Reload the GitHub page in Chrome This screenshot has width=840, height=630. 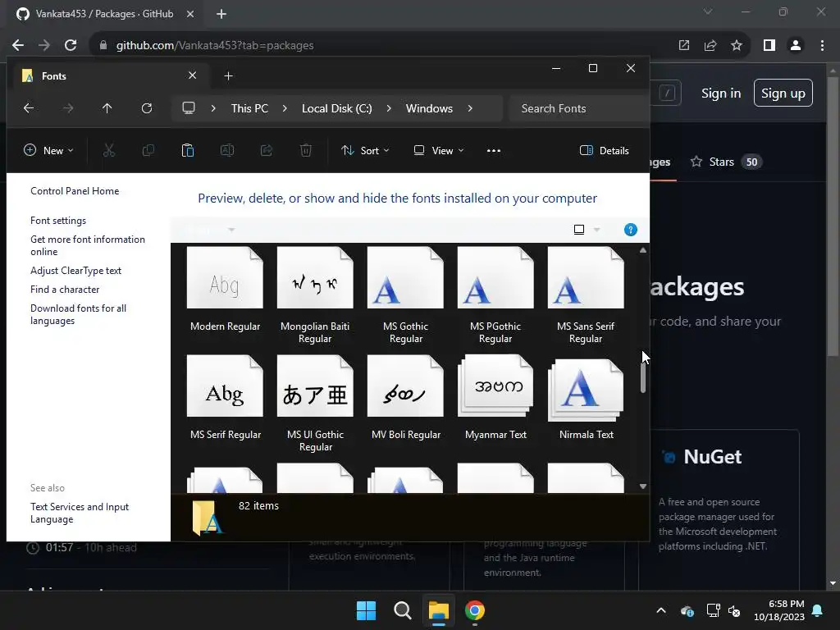pos(71,45)
